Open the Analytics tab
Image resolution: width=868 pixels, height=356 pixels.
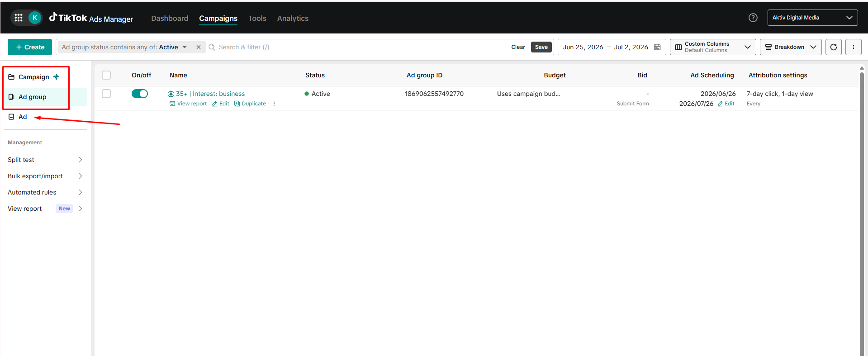293,18
